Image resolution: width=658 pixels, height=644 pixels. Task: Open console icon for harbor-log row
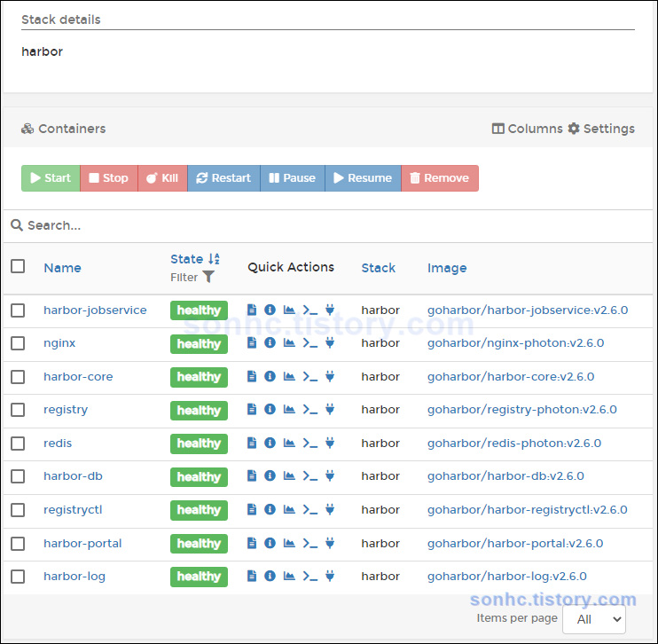tap(310, 576)
